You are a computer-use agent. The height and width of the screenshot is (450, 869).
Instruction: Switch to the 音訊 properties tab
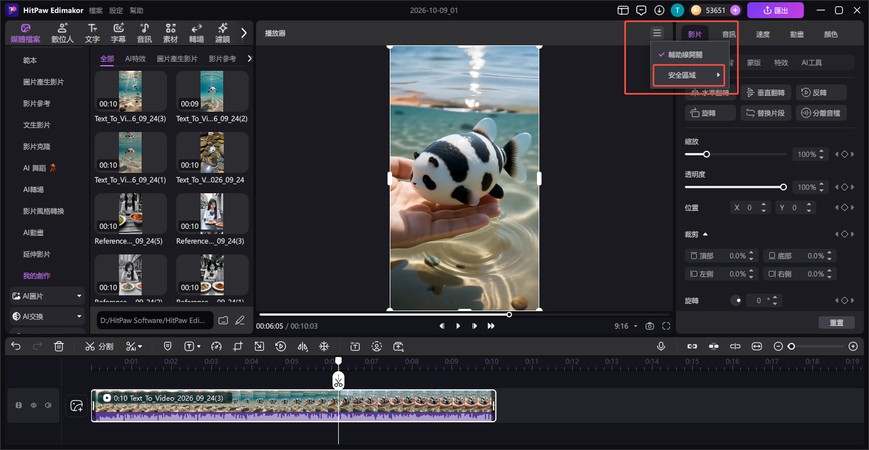[729, 34]
